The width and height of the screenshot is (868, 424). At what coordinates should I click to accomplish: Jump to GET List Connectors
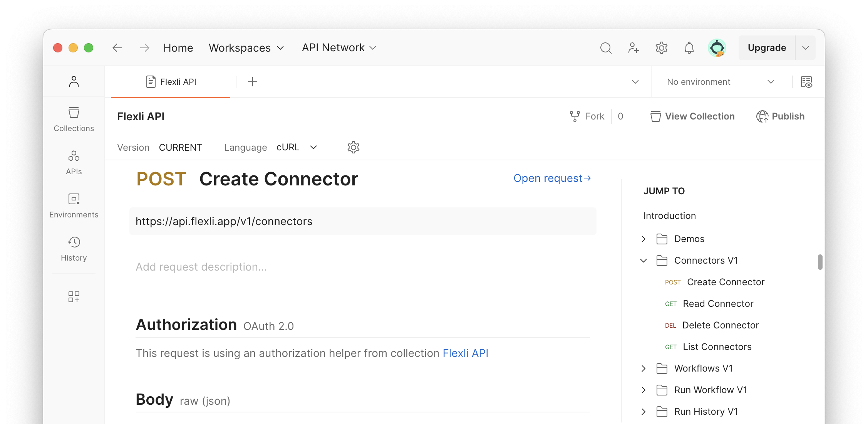708,347
